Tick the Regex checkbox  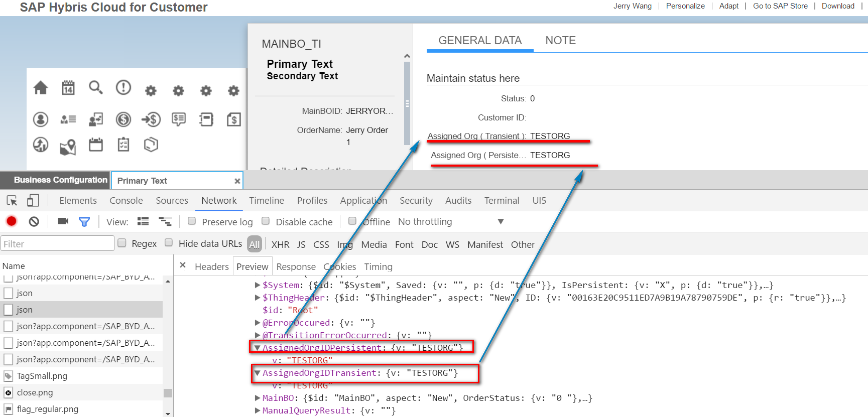point(122,243)
